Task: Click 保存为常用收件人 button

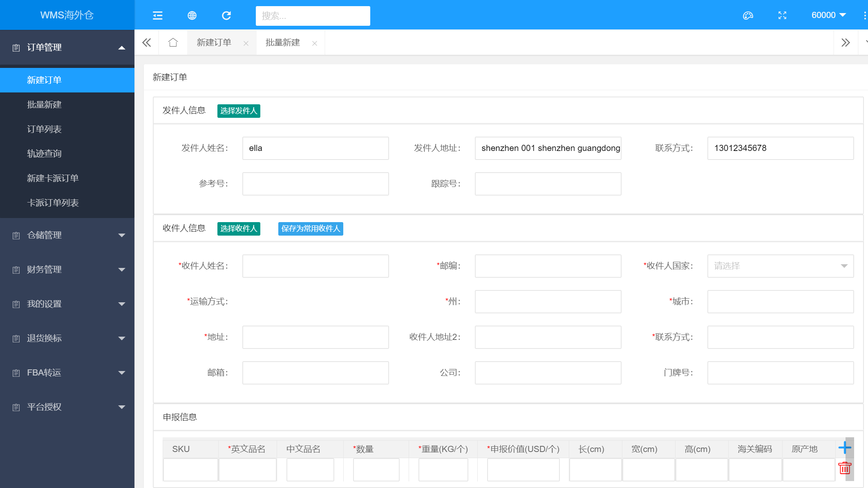Action: coord(311,229)
